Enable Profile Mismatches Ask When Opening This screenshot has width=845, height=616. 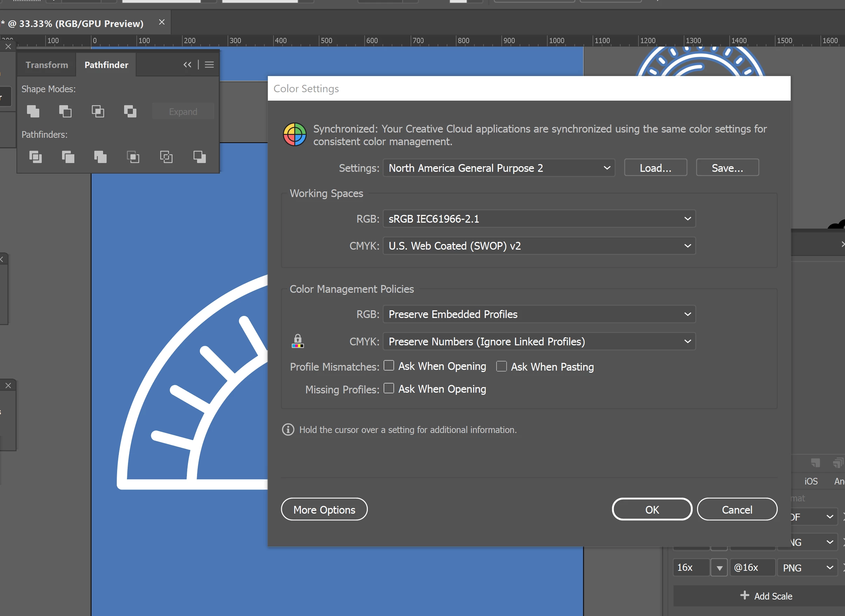click(x=388, y=366)
